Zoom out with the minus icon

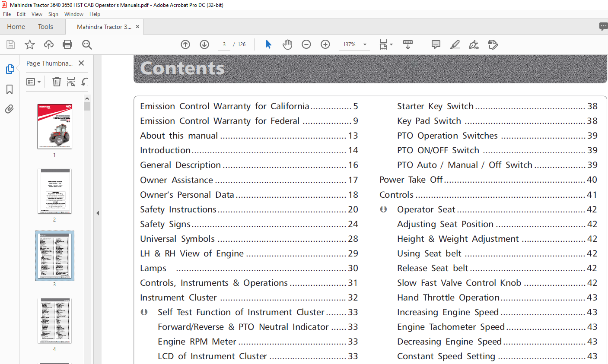[306, 44]
